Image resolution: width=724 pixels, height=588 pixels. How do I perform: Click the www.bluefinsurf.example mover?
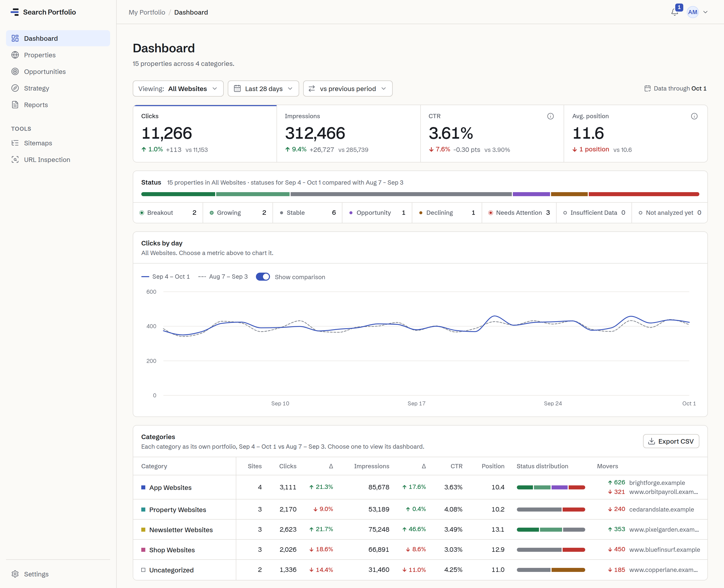coord(664,549)
